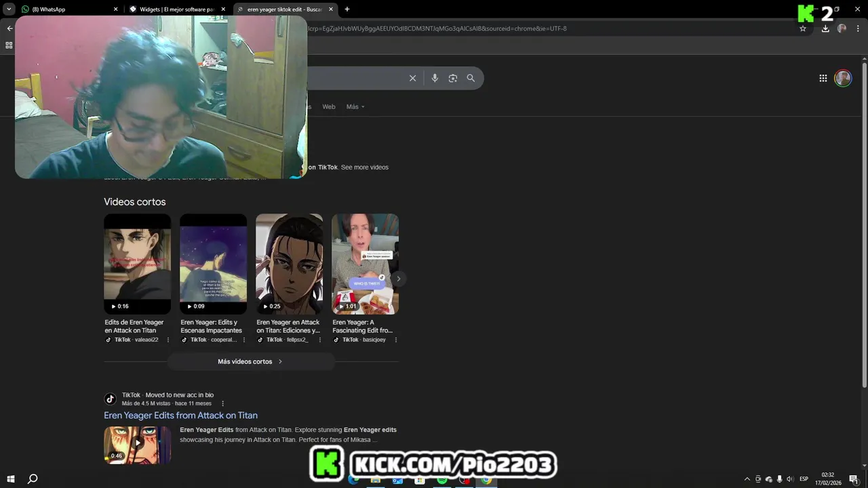This screenshot has height=488, width=868.
Task: Clear the Google search box
Action: [412, 78]
